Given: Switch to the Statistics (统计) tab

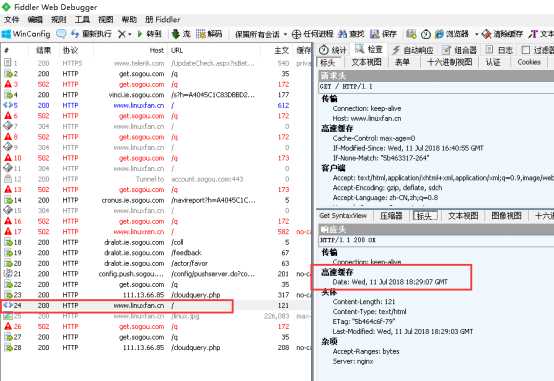Looking at the screenshot, I should [x=332, y=50].
